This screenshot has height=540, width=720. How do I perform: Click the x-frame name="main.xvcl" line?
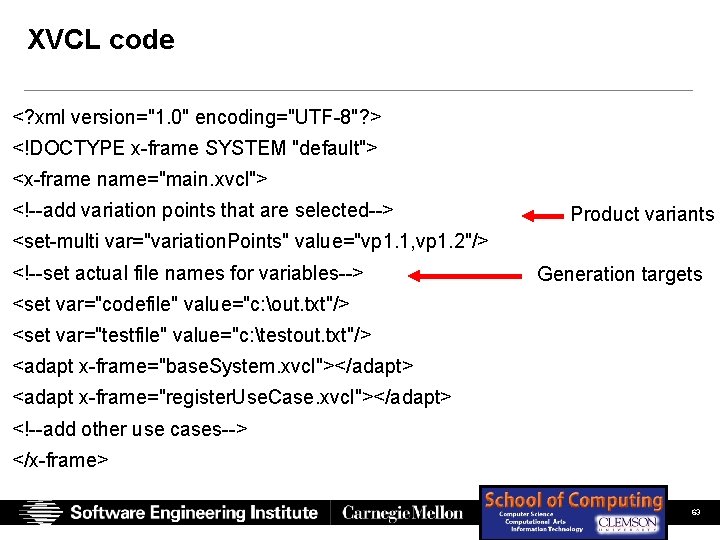(x=140, y=179)
